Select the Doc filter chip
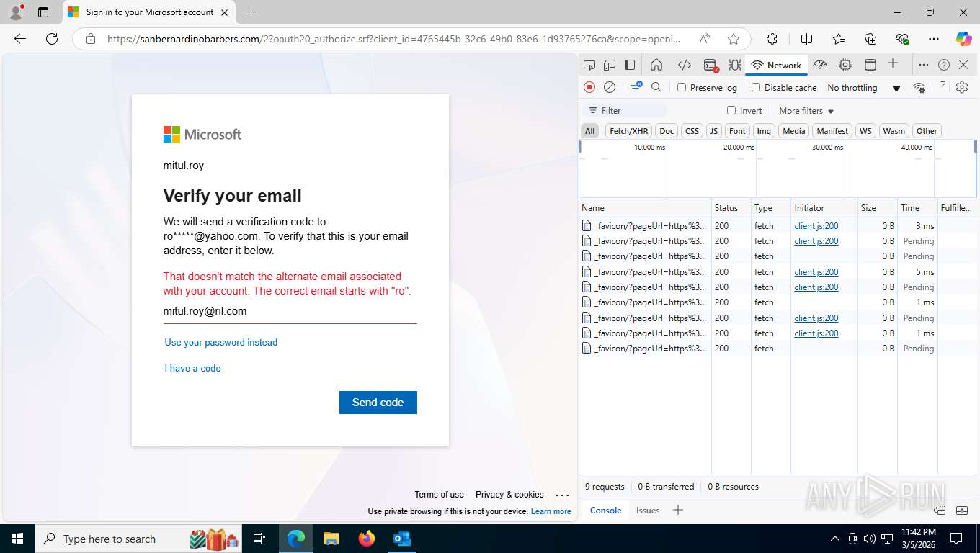980x553 pixels. [x=667, y=131]
